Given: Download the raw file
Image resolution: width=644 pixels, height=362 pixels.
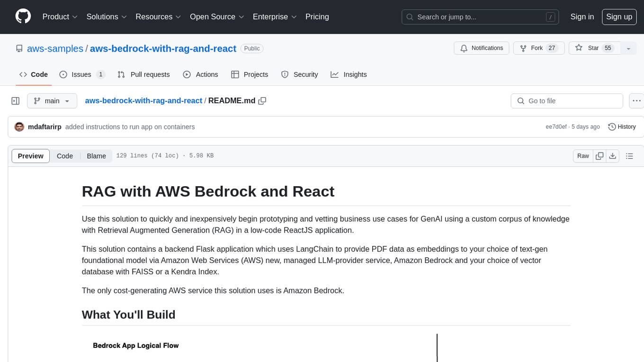Looking at the screenshot, I should click(x=613, y=156).
